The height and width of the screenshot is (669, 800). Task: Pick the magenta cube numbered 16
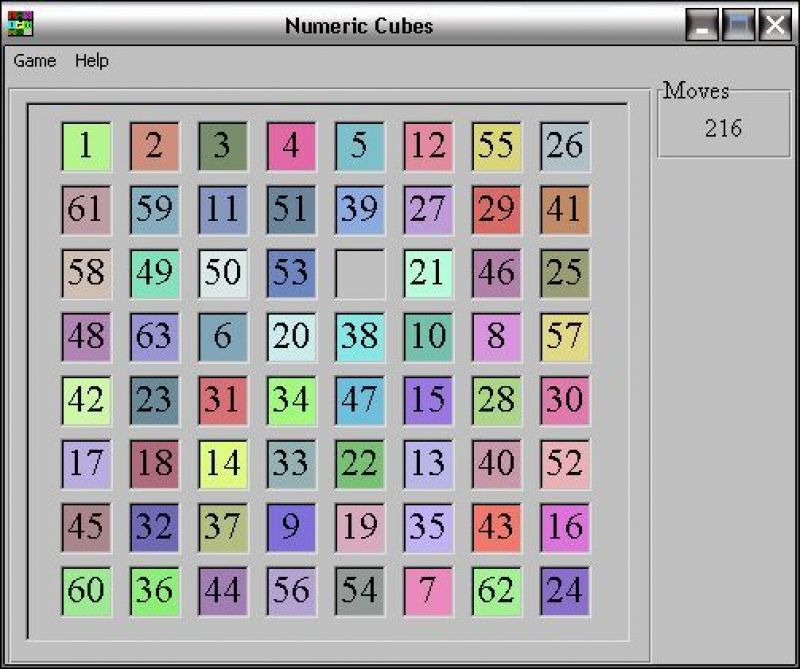565,528
